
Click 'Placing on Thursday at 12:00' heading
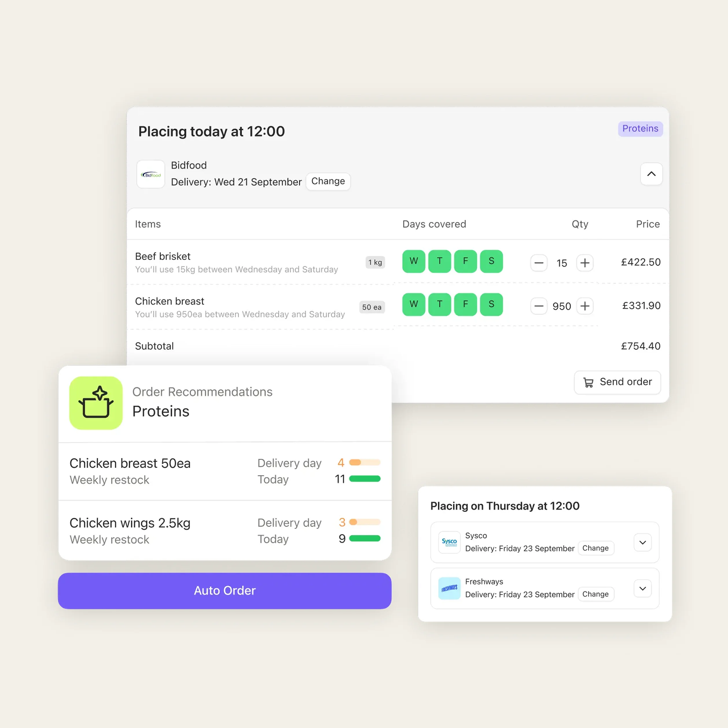(x=505, y=506)
